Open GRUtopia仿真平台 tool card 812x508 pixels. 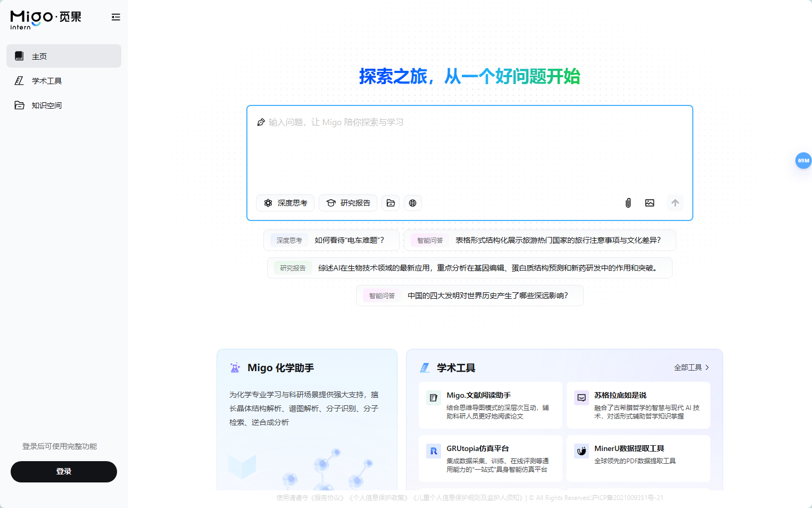(x=491, y=458)
